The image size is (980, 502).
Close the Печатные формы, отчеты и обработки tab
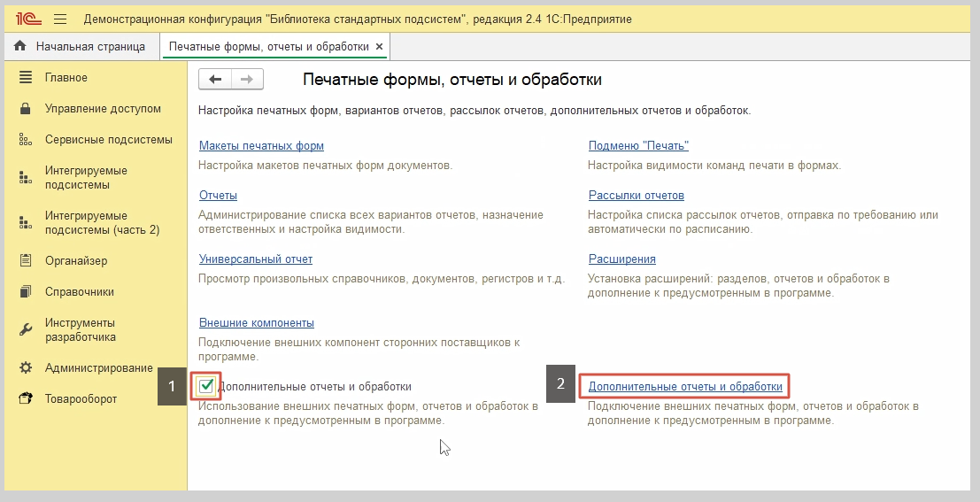[380, 46]
